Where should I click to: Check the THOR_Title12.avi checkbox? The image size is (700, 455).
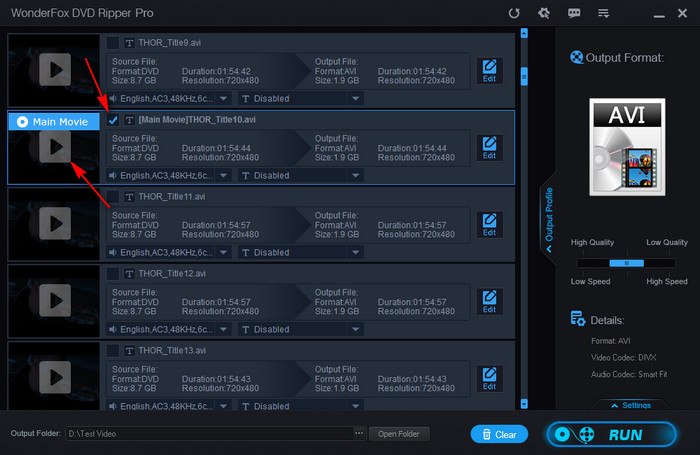[x=113, y=274]
